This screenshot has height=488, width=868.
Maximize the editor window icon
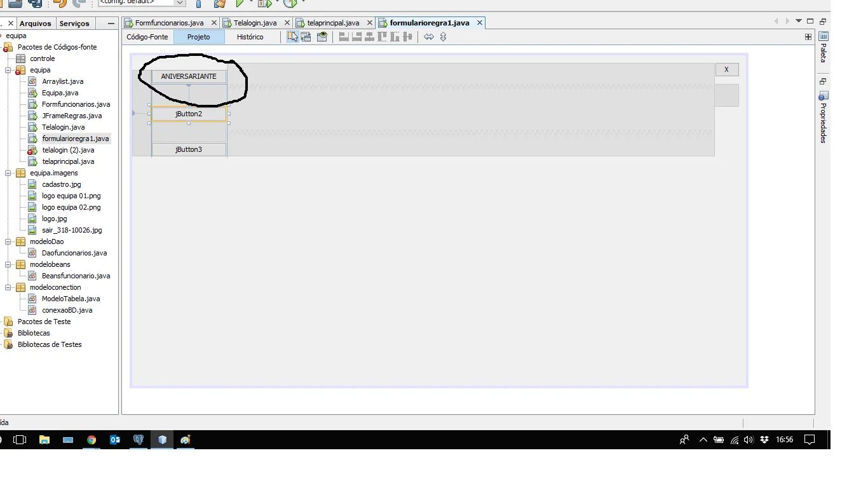click(x=810, y=21)
